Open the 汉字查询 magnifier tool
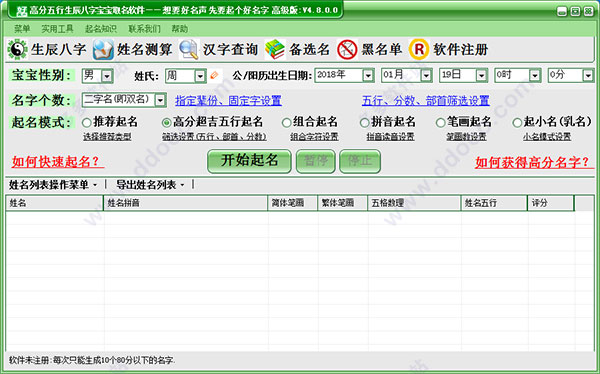Image resolution: width=600 pixels, height=374 pixels. [189, 49]
